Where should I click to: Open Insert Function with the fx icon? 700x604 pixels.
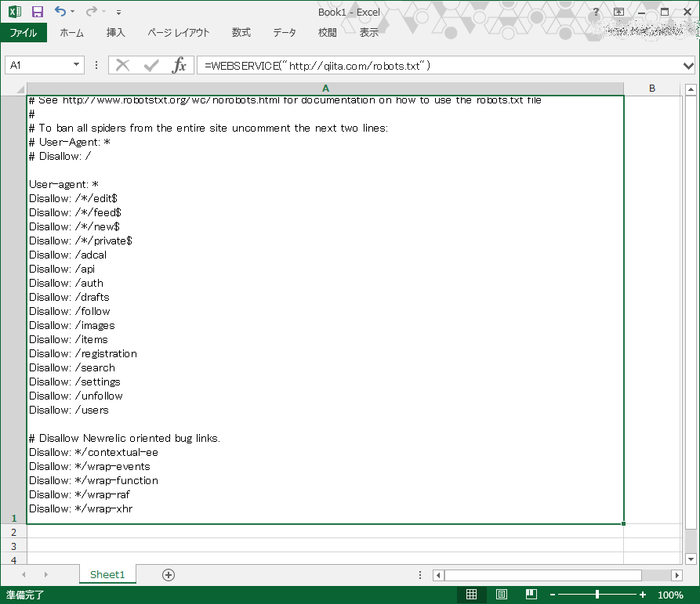coord(180,65)
